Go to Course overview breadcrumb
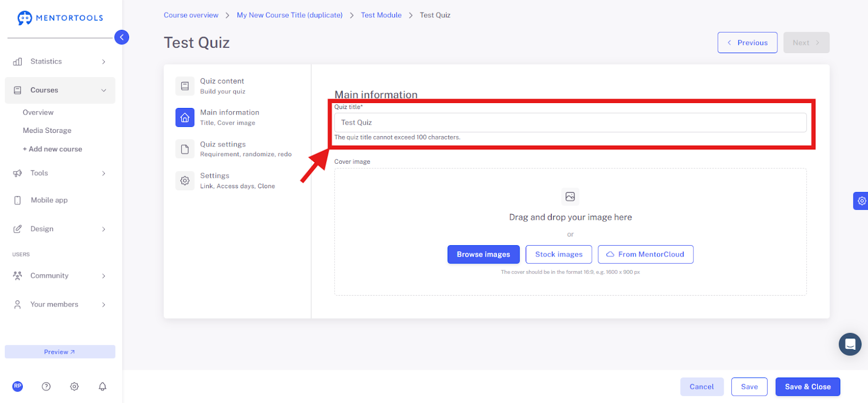The height and width of the screenshot is (403, 868). pos(191,15)
